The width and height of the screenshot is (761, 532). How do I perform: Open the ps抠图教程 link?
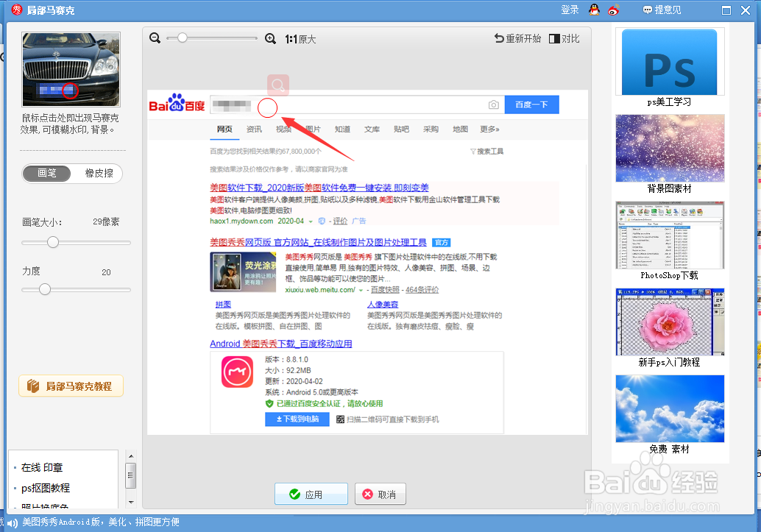pos(46,488)
